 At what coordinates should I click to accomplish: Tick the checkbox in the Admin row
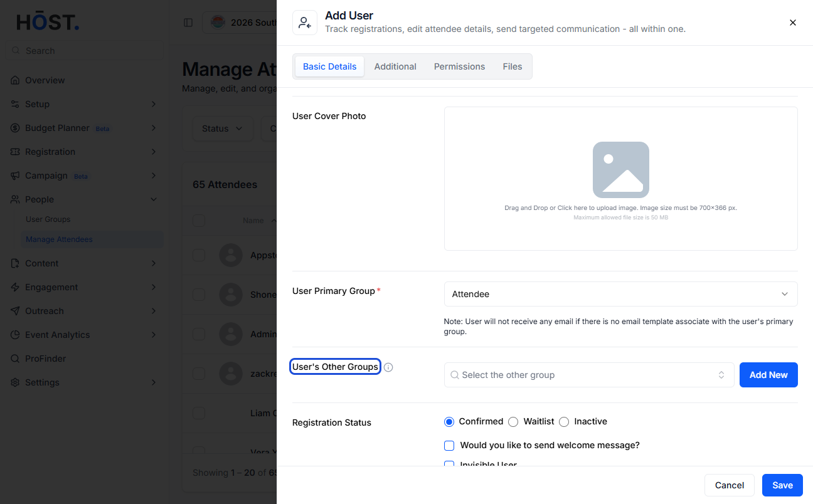[x=199, y=334]
